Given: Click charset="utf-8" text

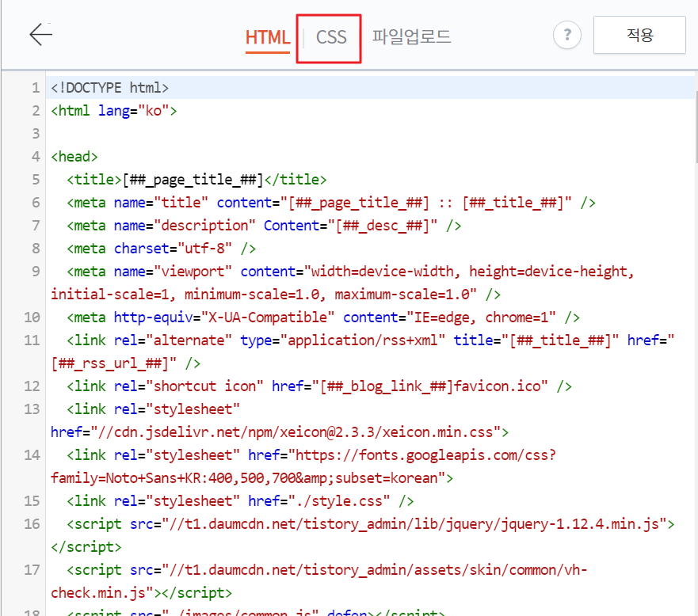Looking at the screenshot, I should tap(173, 249).
